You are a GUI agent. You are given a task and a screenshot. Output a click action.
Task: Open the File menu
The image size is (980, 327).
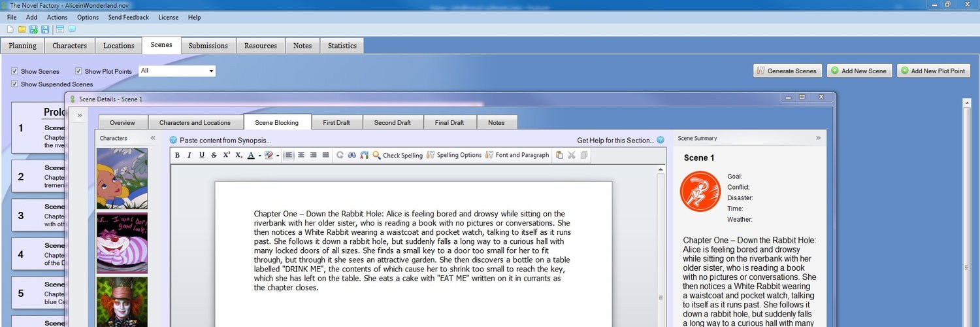coord(12,17)
